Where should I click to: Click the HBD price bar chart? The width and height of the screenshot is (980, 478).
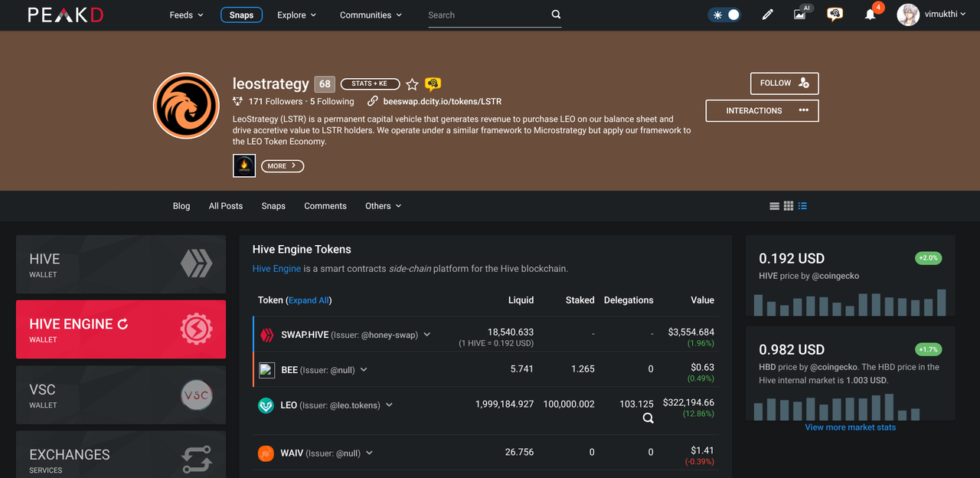tap(850, 407)
